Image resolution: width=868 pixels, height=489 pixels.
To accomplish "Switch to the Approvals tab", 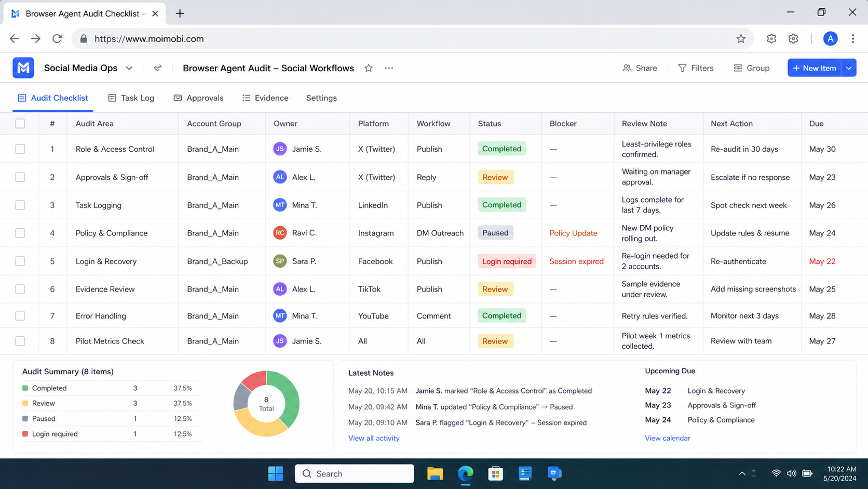I will [x=198, y=98].
